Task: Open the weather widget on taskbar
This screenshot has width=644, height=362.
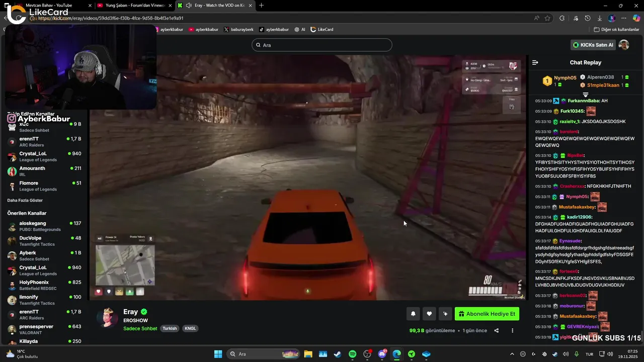Action: click(21, 354)
